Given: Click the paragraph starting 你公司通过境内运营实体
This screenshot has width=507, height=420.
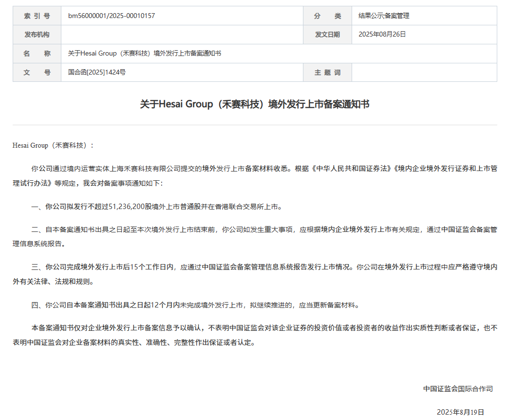Looking at the screenshot, I should pyautogui.click(x=255, y=176).
